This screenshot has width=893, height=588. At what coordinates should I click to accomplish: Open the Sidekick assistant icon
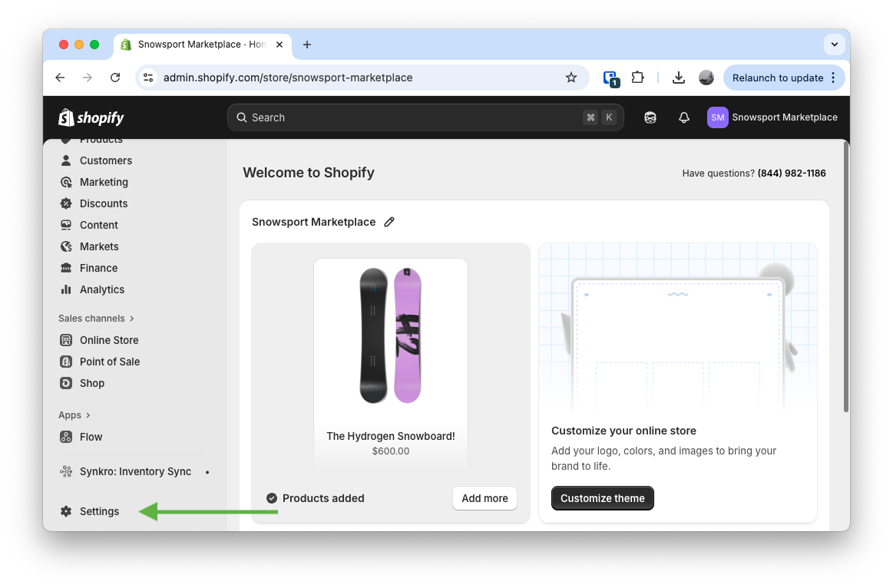650,117
